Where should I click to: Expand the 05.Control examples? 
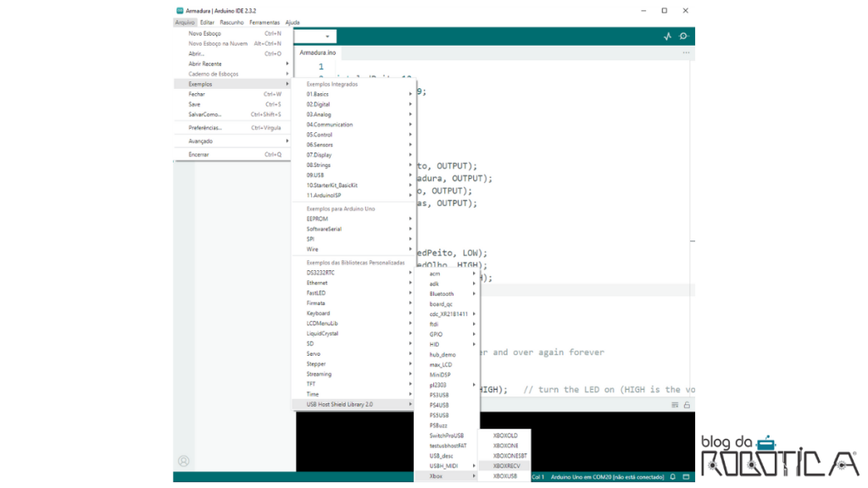(x=353, y=135)
